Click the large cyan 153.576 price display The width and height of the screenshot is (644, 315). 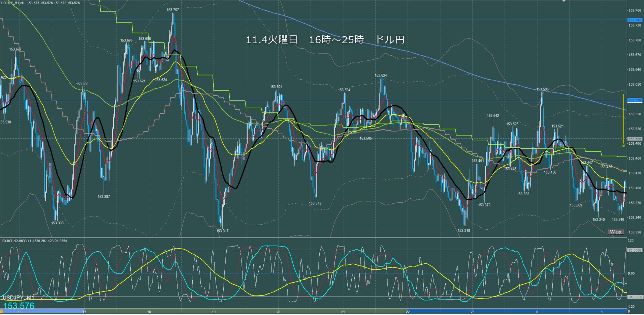click(19, 306)
